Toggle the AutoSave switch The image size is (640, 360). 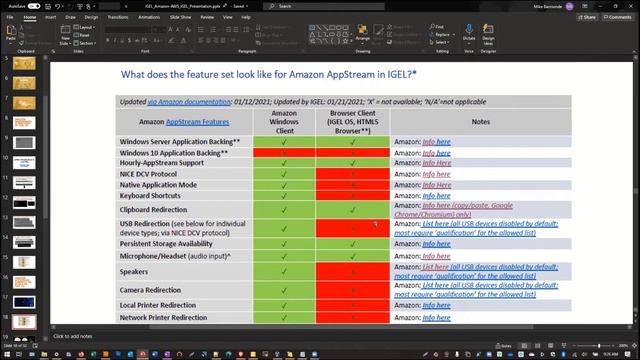click(x=34, y=6)
